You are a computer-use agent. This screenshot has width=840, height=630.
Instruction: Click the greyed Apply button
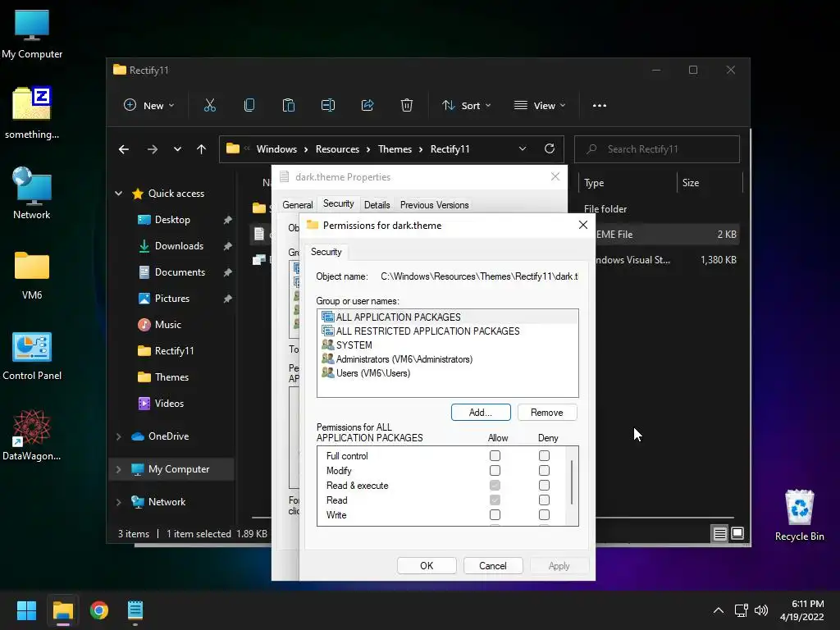(559, 566)
